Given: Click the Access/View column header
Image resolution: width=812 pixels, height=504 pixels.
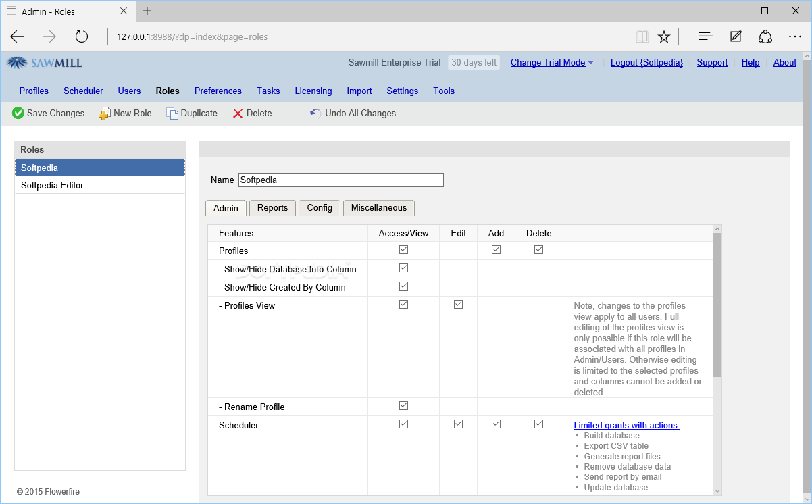Looking at the screenshot, I should [x=403, y=234].
